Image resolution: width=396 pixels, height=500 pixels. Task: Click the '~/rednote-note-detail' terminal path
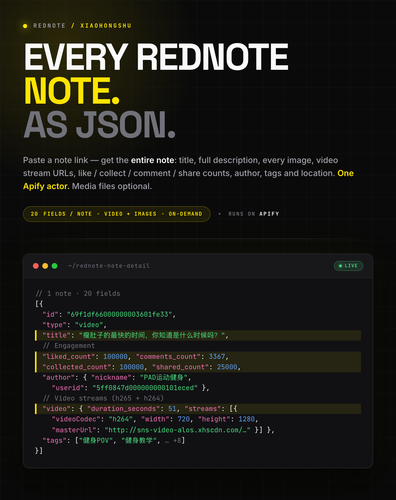tap(109, 266)
